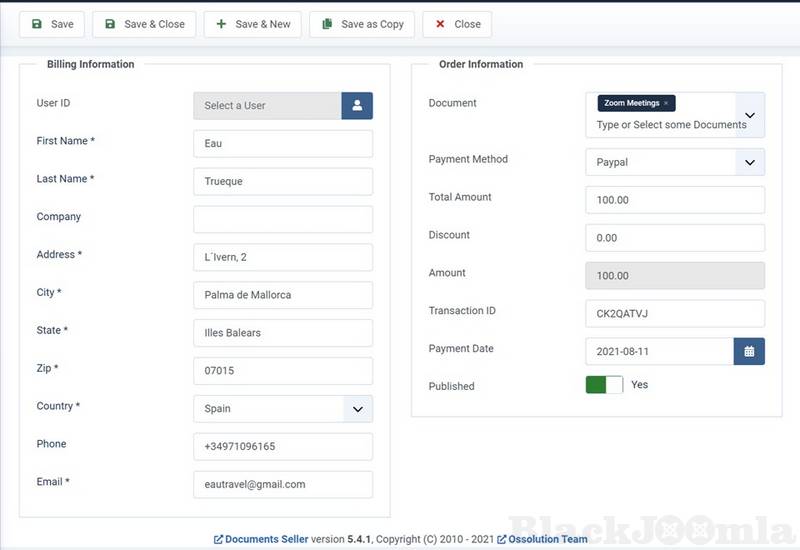The width and height of the screenshot is (800, 550).
Task: Click the Email field with eautravel@gmail.com
Action: click(x=282, y=484)
